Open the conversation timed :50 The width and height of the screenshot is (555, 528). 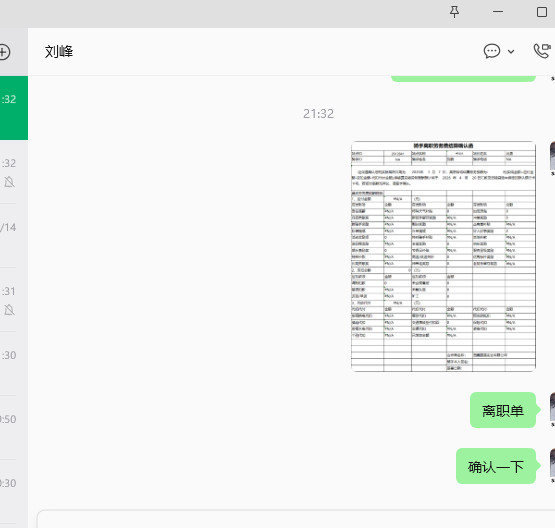[14, 428]
